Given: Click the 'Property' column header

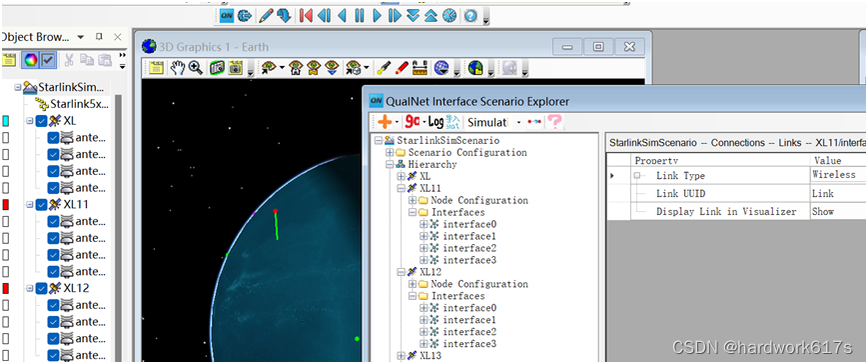Looking at the screenshot, I should tap(656, 161).
